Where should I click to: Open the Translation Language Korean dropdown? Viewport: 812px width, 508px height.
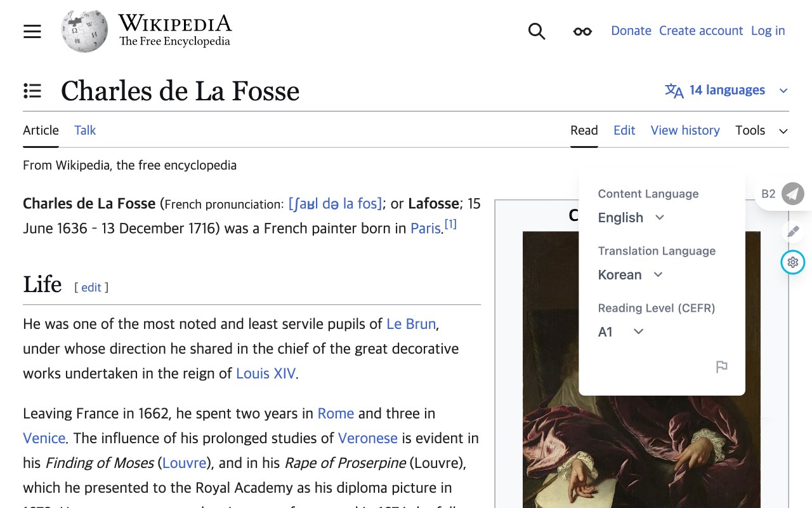click(x=631, y=274)
